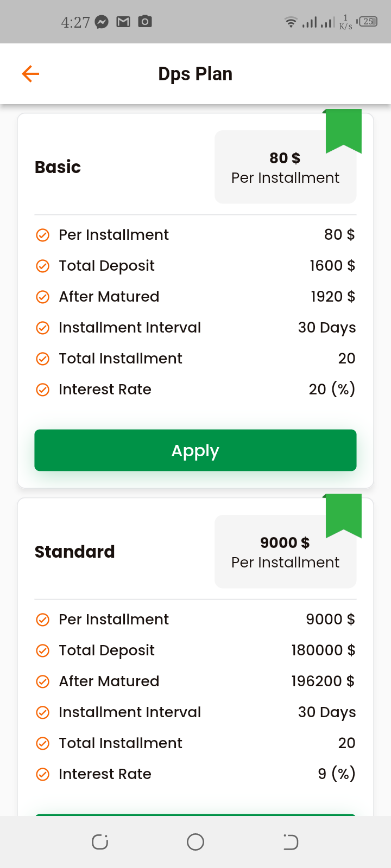
Task: Tap the Messenger notification icon in status bar
Action: click(x=102, y=22)
